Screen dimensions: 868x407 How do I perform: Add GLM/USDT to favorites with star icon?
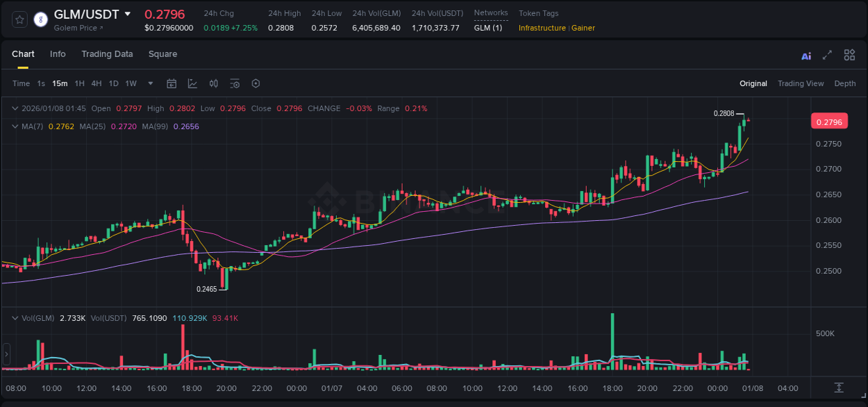20,19
